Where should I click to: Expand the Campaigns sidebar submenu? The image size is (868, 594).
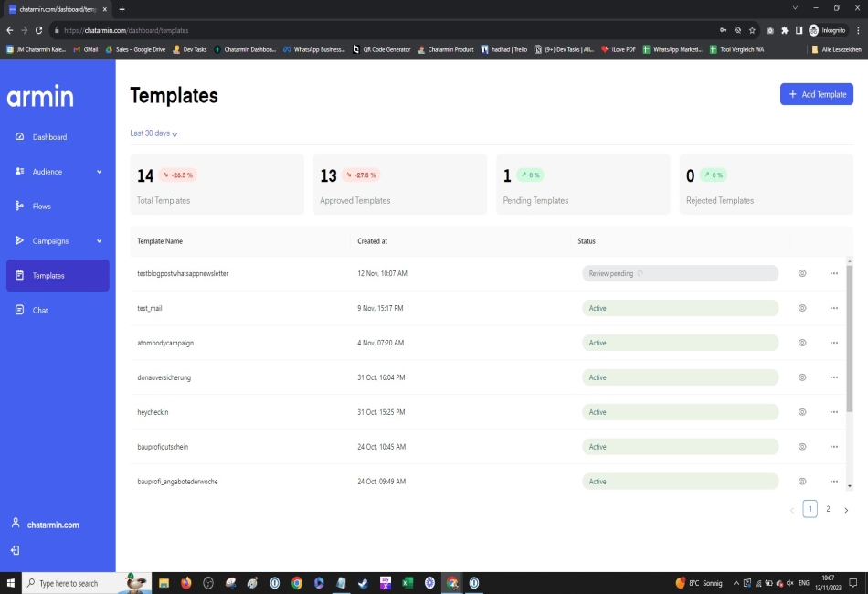coord(99,241)
